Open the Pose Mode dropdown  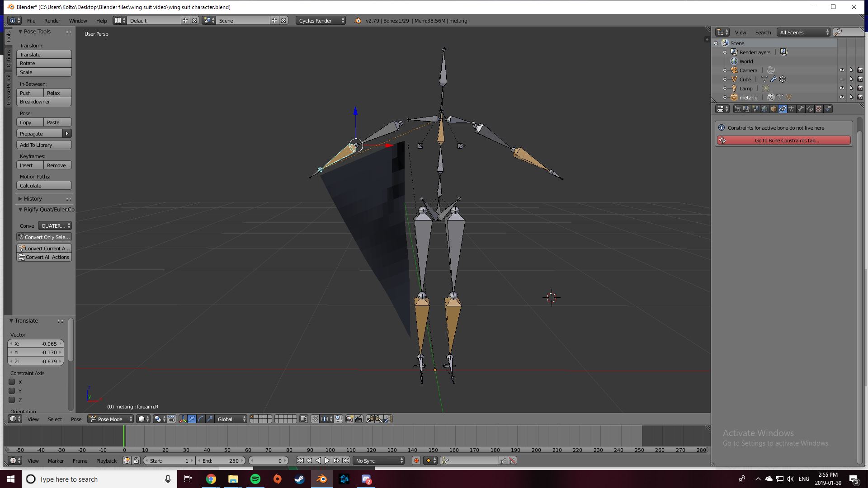pos(110,419)
